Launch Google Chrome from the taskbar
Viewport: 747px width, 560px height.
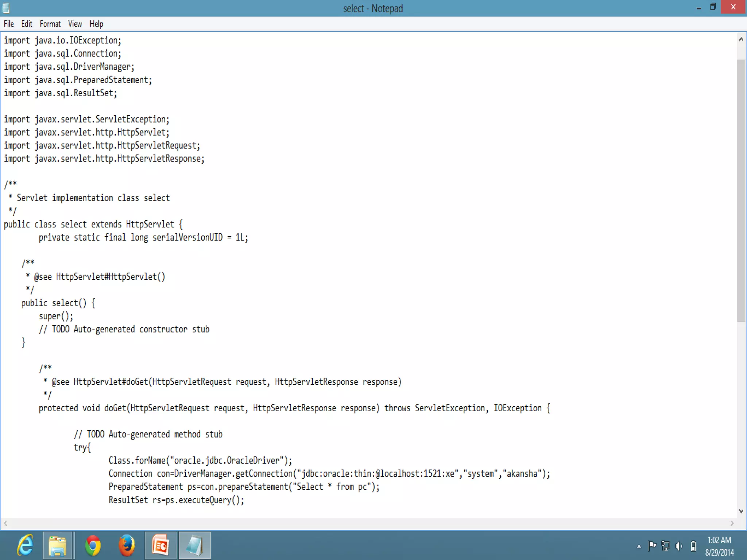93,545
